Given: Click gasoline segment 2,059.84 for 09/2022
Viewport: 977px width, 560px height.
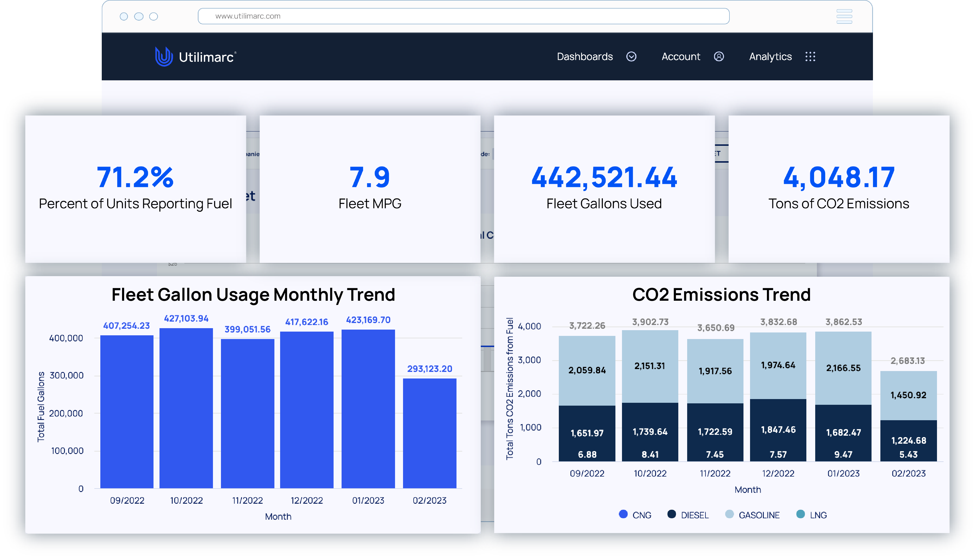Looking at the screenshot, I should click(x=587, y=371).
